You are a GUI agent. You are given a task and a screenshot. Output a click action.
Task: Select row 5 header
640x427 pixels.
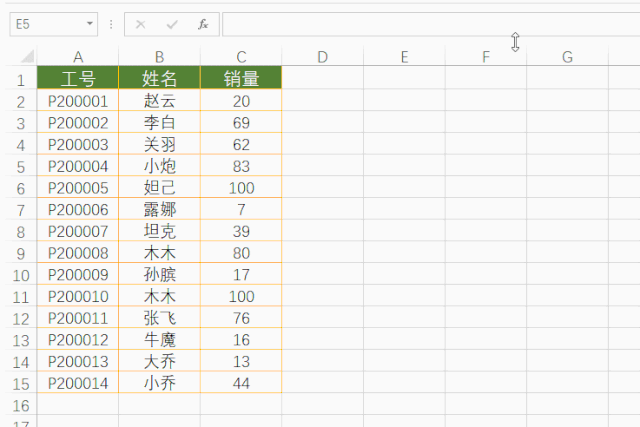coord(21,167)
